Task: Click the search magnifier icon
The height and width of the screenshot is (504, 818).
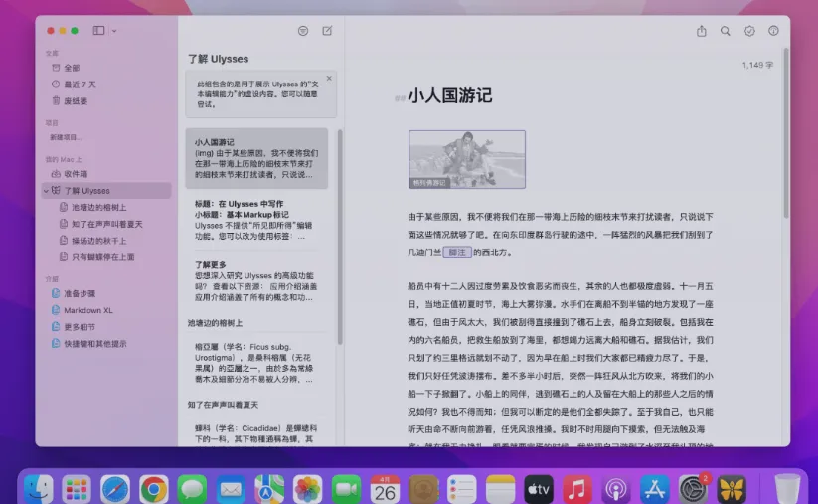Action: click(726, 31)
